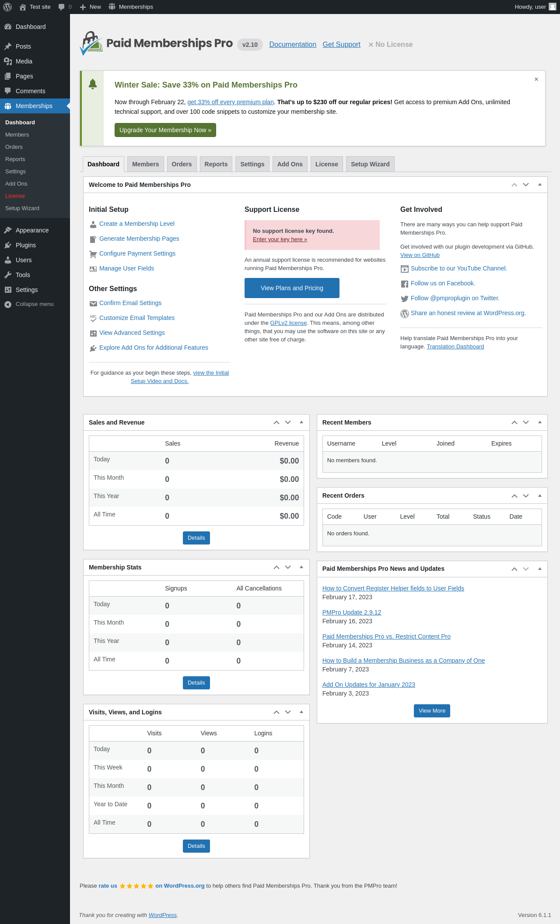Click the Posts pushpin icon in sidebar
Image resolution: width=560 pixels, height=924 pixels.
[8, 46]
